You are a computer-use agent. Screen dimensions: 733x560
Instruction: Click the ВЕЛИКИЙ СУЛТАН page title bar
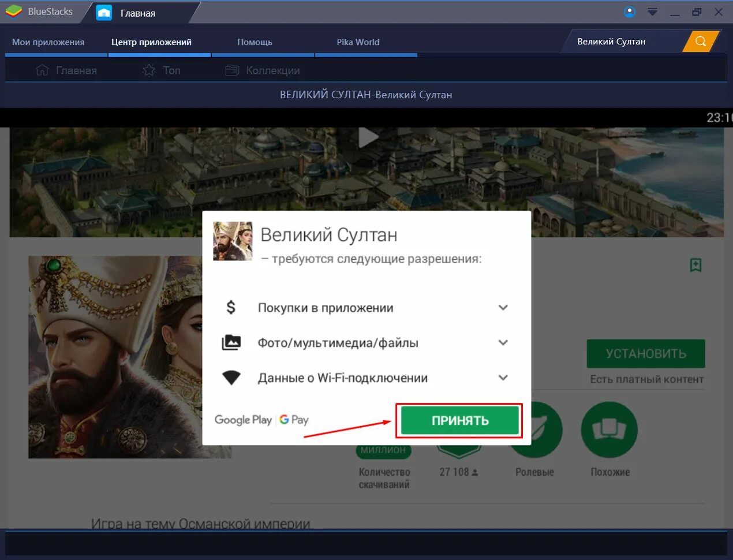pyautogui.click(x=366, y=95)
